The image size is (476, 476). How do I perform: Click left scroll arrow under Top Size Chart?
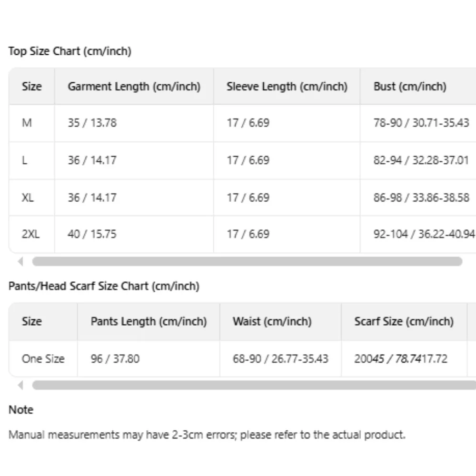[x=20, y=261]
